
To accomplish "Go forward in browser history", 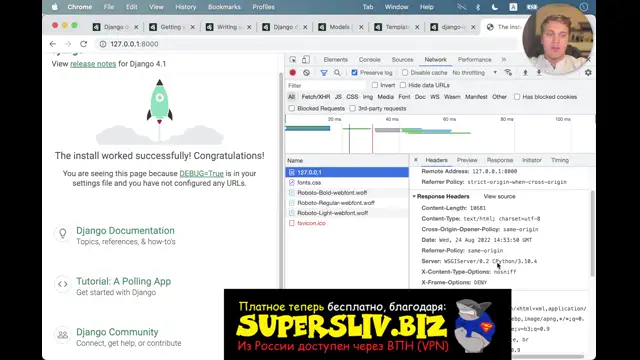I will [x=68, y=44].
